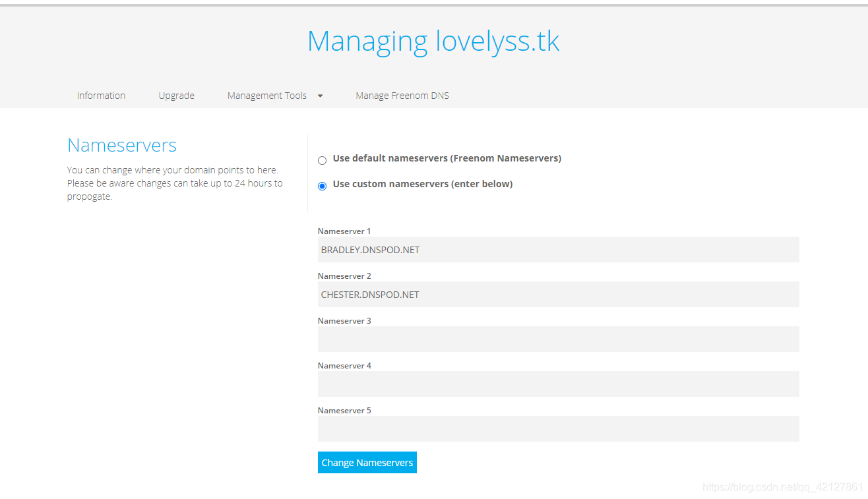Focus the empty Nameserver 4 field

click(558, 384)
